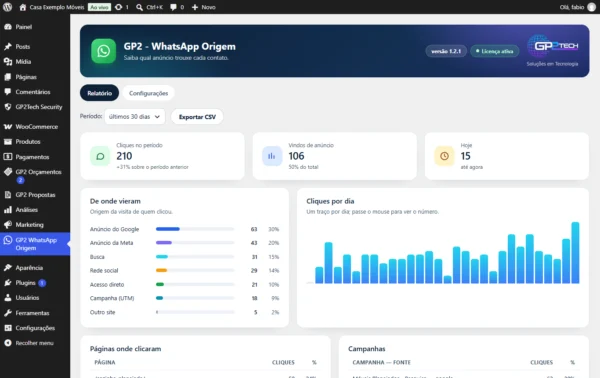Click the Análises bar chart icon

pos(8,210)
